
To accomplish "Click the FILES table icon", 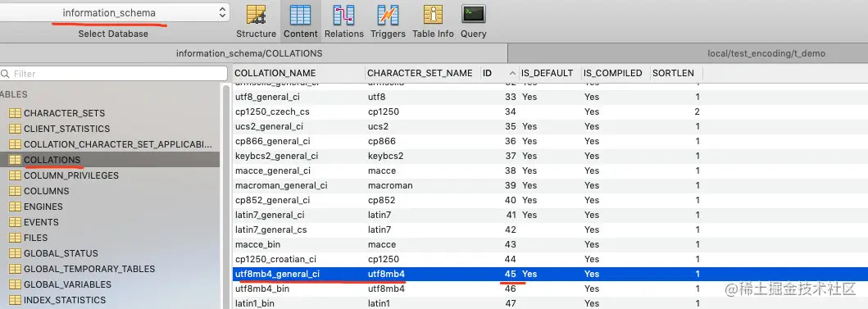I will [15, 238].
